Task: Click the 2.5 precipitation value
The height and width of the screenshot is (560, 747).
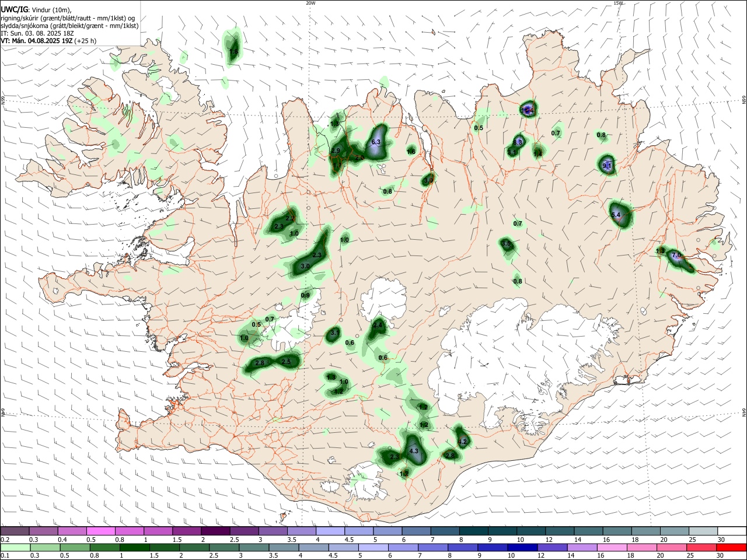Action: (286, 362)
